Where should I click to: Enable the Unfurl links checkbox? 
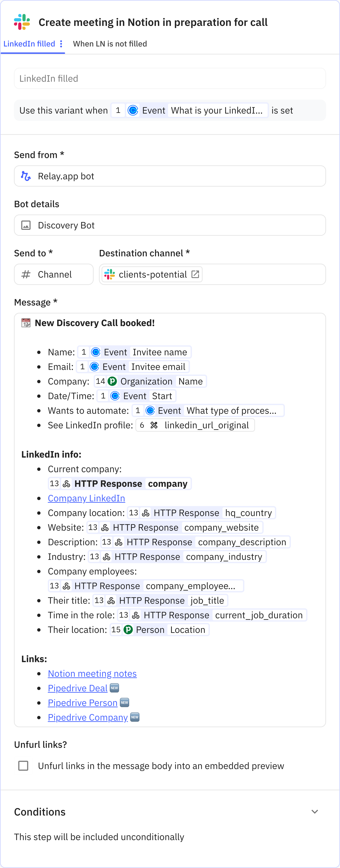(x=23, y=766)
